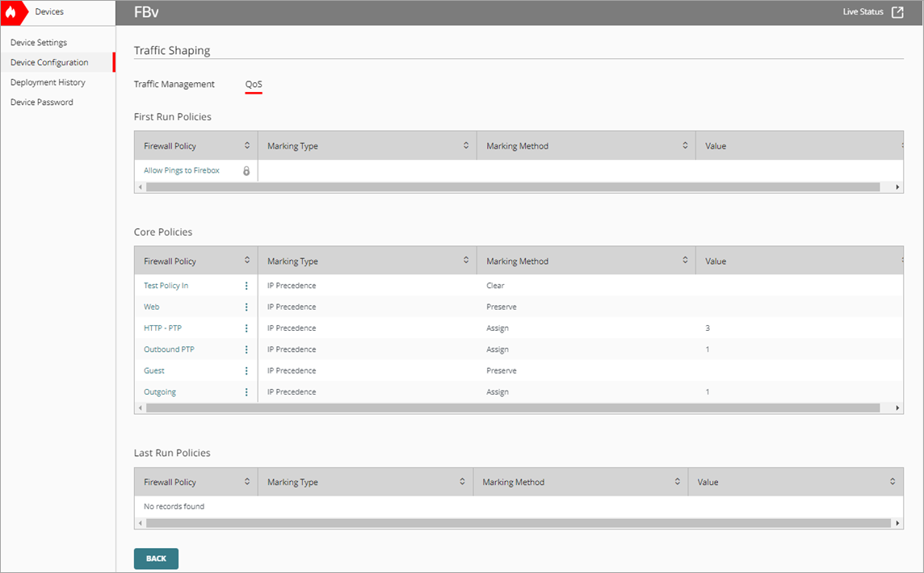
Task: Open Deployment History in the sidebar
Action: pos(48,82)
